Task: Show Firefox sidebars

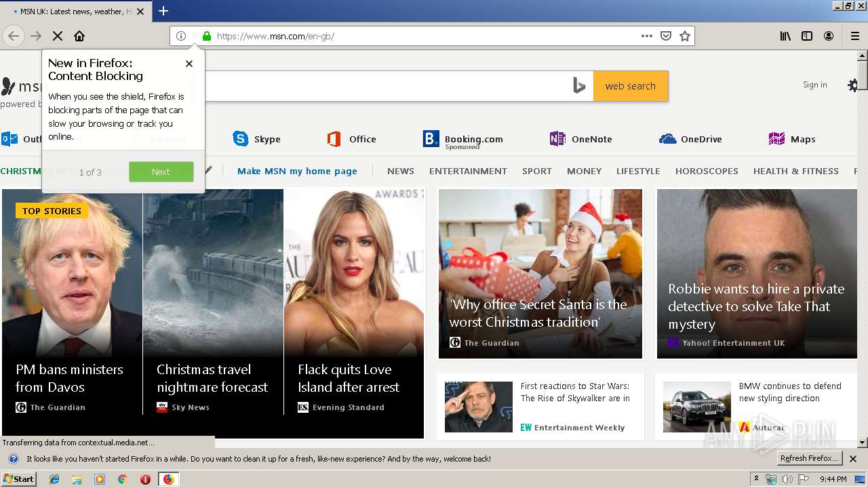Action: tap(807, 36)
